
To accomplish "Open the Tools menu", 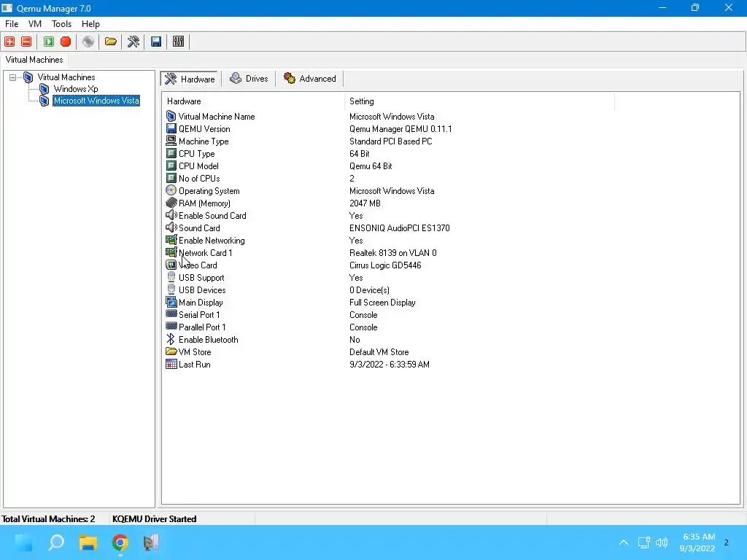I will [x=61, y=24].
